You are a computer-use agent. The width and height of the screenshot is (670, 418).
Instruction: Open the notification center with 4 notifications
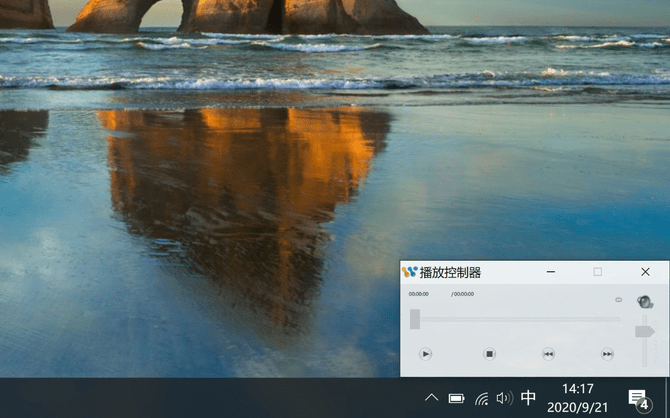pyautogui.click(x=638, y=398)
